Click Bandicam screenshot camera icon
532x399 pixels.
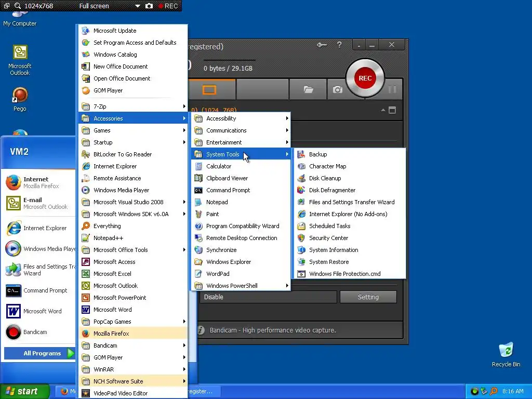click(x=338, y=89)
